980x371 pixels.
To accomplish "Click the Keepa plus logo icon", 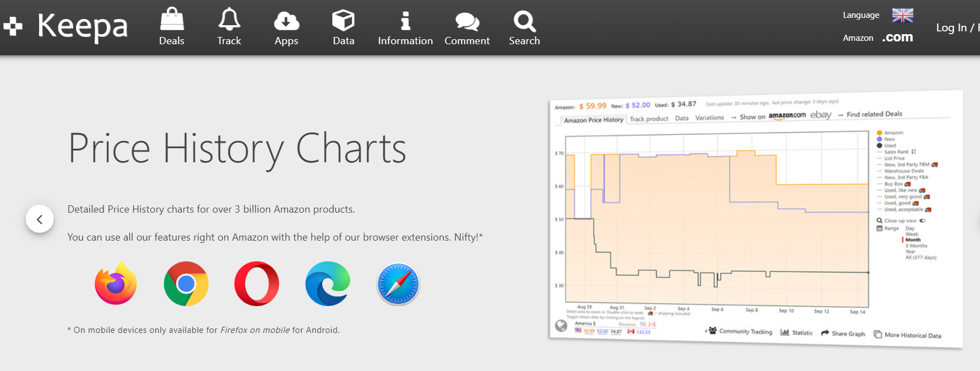I will pyautogui.click(x=13, y=26).
